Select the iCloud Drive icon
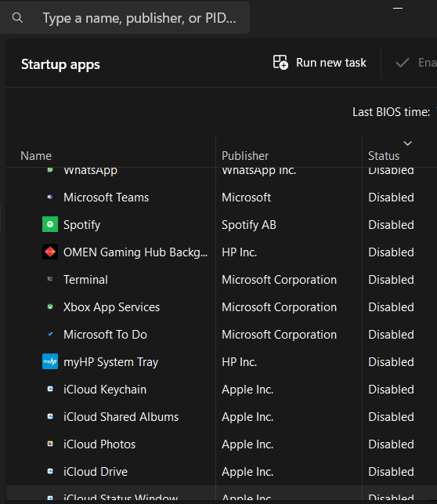437x504 pixels. [50, 471]
